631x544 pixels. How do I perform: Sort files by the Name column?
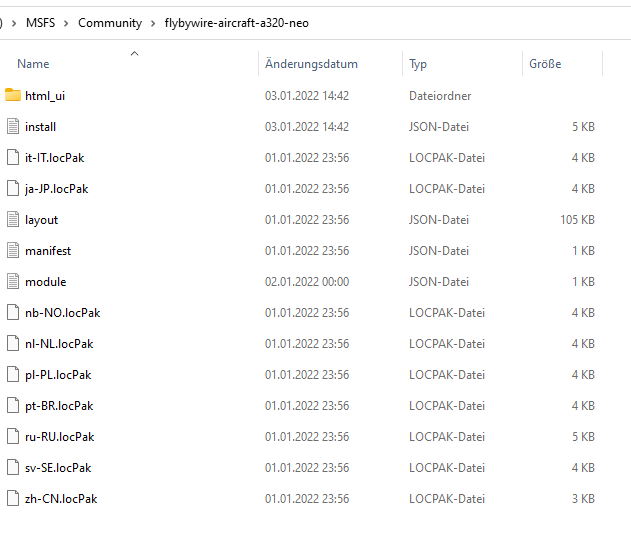click(33, 64)
